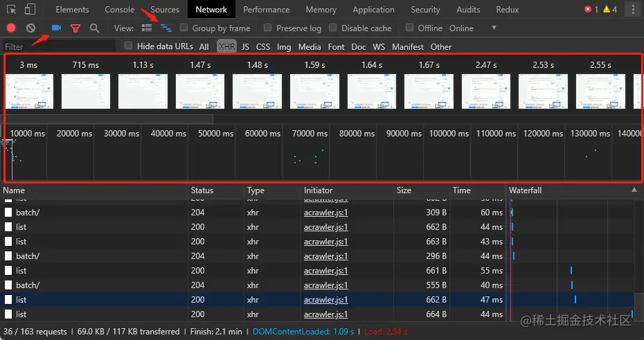Focus the Filter text input
Viewport: 644px width, 340px height.
(60, 46)
